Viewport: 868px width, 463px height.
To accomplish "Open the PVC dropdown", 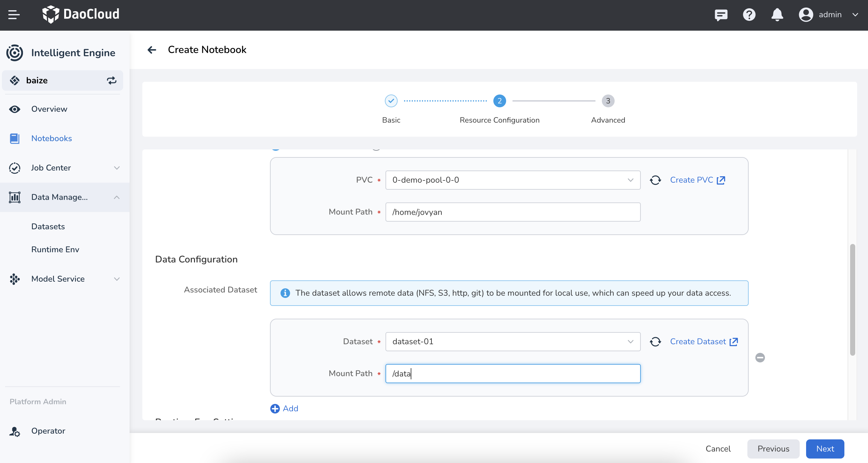I will coord(512,180).
